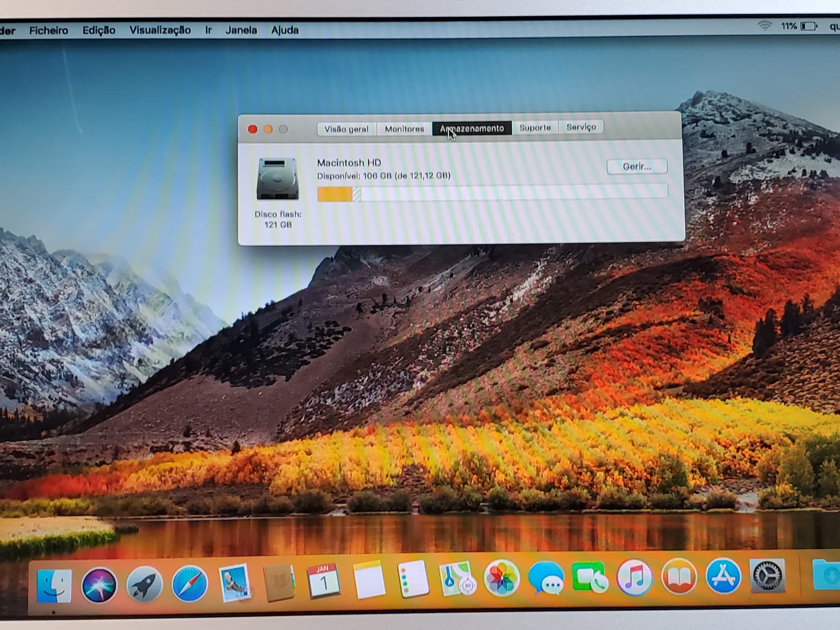Viewport: 840px width, 630px height.
Task: Open System Preferences gear icon
Action: (767, 575)
